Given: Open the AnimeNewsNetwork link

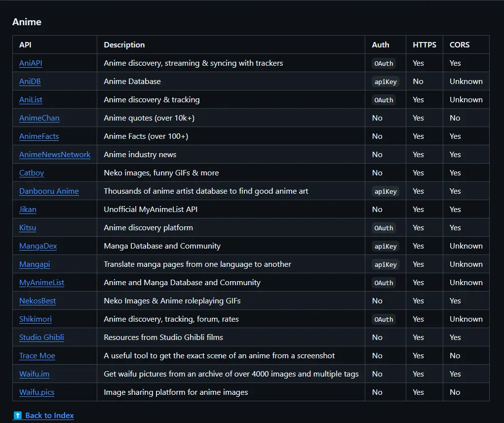Looking at the screenshot, I should click(55, 155).
